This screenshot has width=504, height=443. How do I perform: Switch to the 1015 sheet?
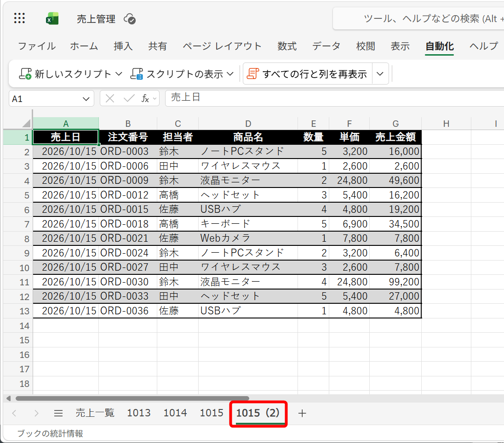point(212,413)
